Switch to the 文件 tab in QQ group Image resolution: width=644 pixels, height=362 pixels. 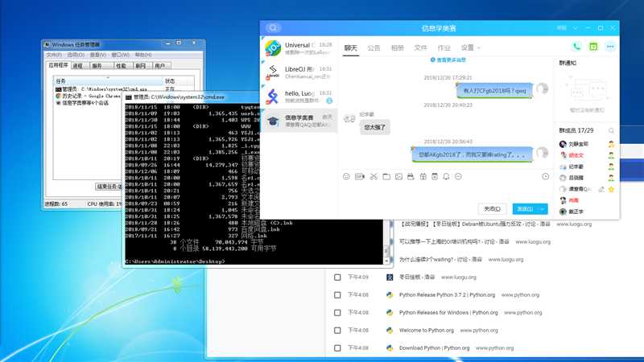pyautogui.click(x=420, y=48)
